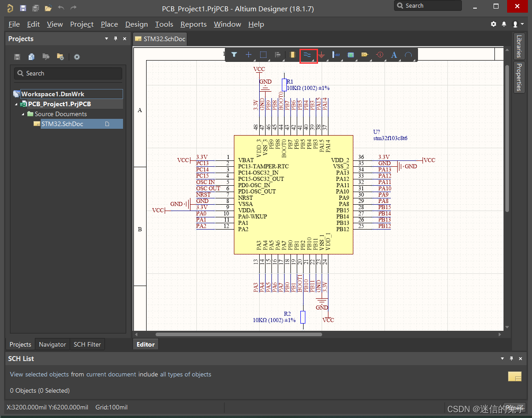Open the notifications bell icon
Image resolution: width=532 pixels, height=418 pixels.
(504, 24)
